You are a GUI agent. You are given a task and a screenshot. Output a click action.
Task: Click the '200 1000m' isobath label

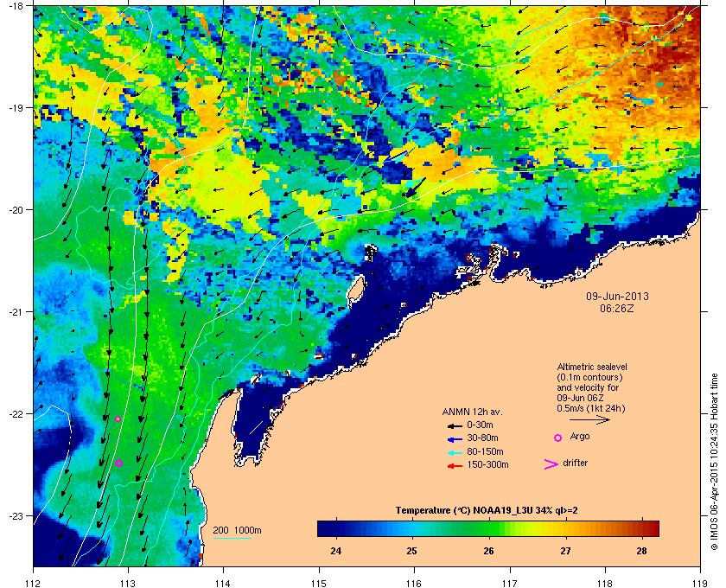pos(237,530)
